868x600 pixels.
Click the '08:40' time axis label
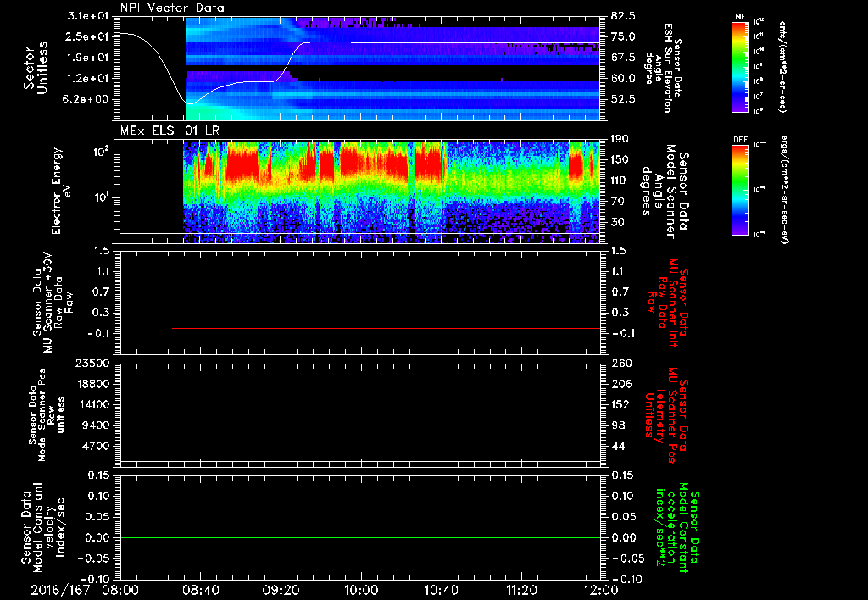pyautogui.click(x=201, y=590)
